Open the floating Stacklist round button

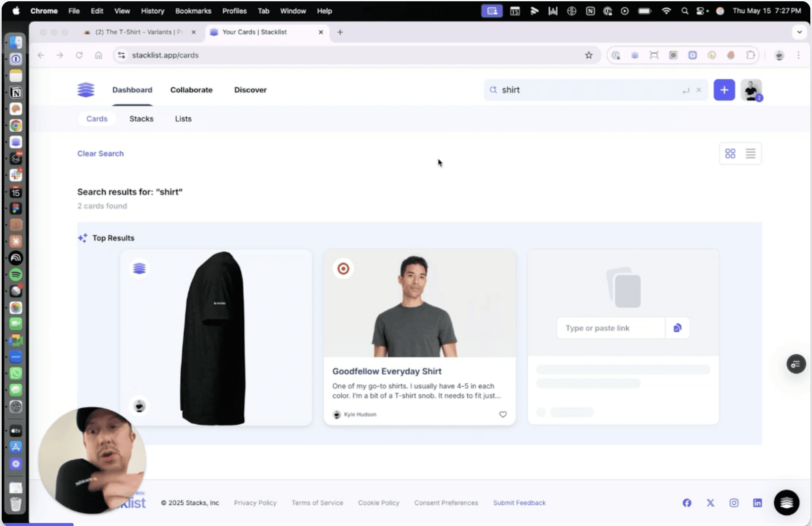tap(786, 503)
